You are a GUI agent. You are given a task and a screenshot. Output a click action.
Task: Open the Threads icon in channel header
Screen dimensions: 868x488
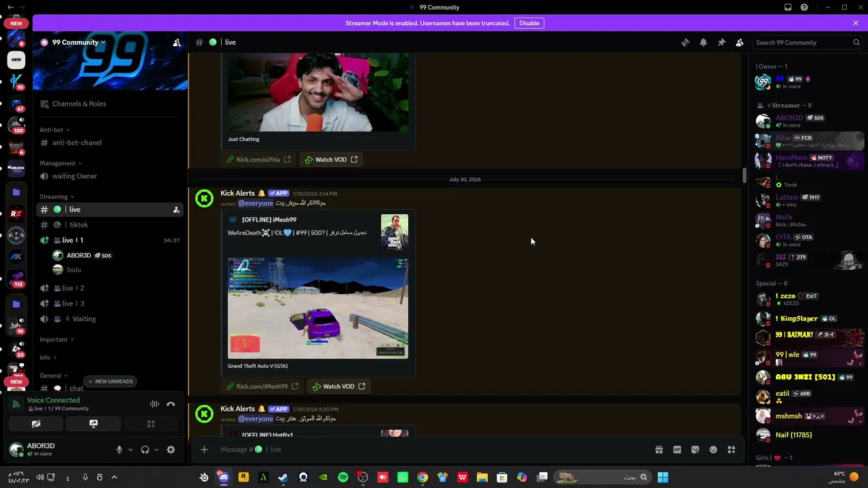click(685, 42)
